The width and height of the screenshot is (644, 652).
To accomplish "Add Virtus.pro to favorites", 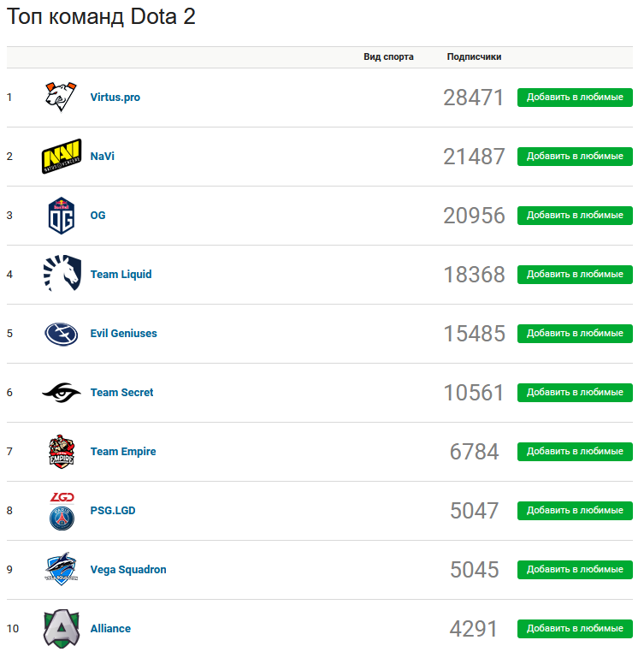I will 575,98.
